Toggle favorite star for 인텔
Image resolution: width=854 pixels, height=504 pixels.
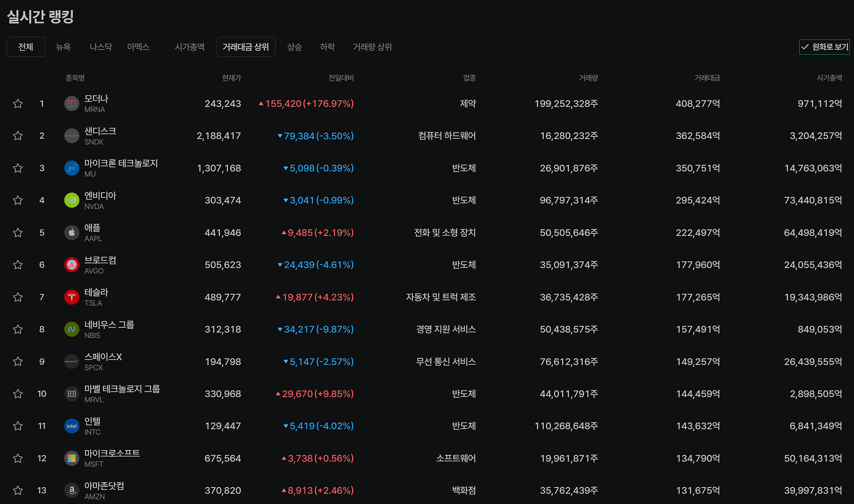point(18,426)
